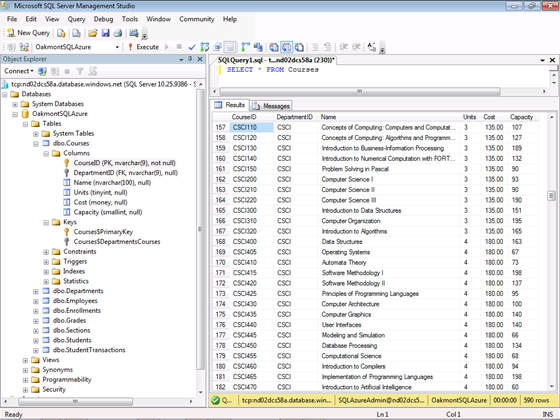Select the SQLQuery1.sql document tab
The height and width of the screenshot is (420, 560).
pos(276,60)
